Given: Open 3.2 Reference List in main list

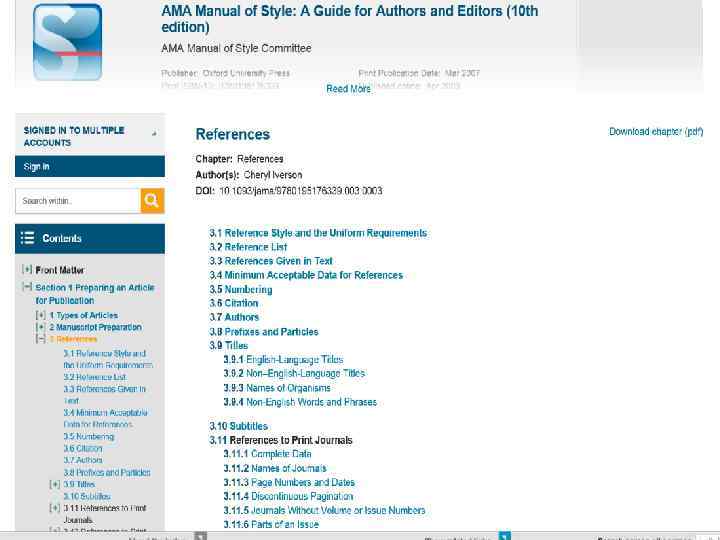Looking at the screenshot, I should tap(248, 247).
